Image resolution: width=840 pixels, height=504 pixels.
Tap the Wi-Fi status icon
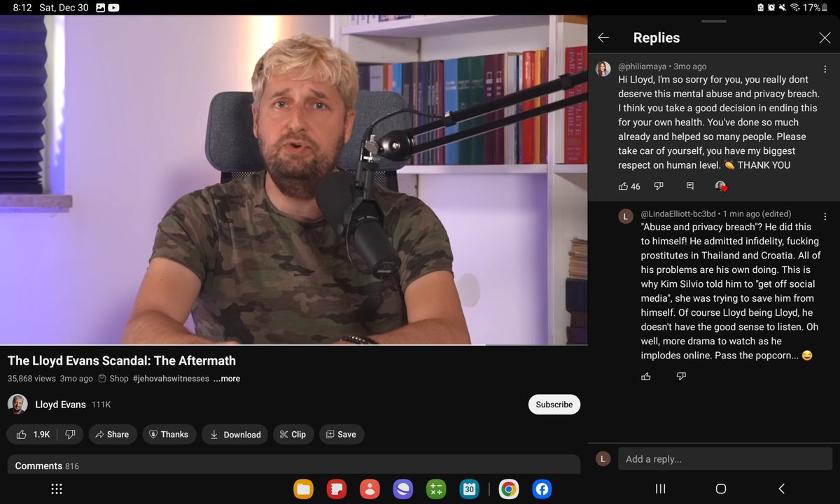pyautogui.click(x=795, y=8)
